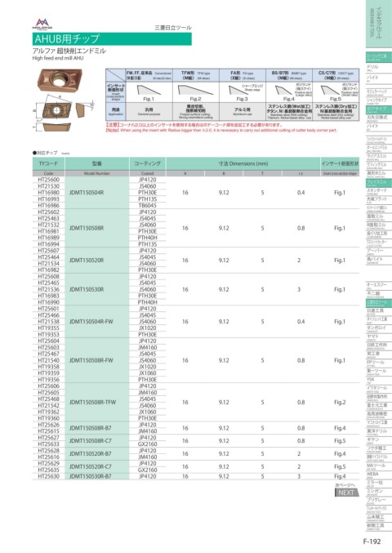Click the TYコード column header
This screenshot has height=553, width=392.
coord(49,163)
